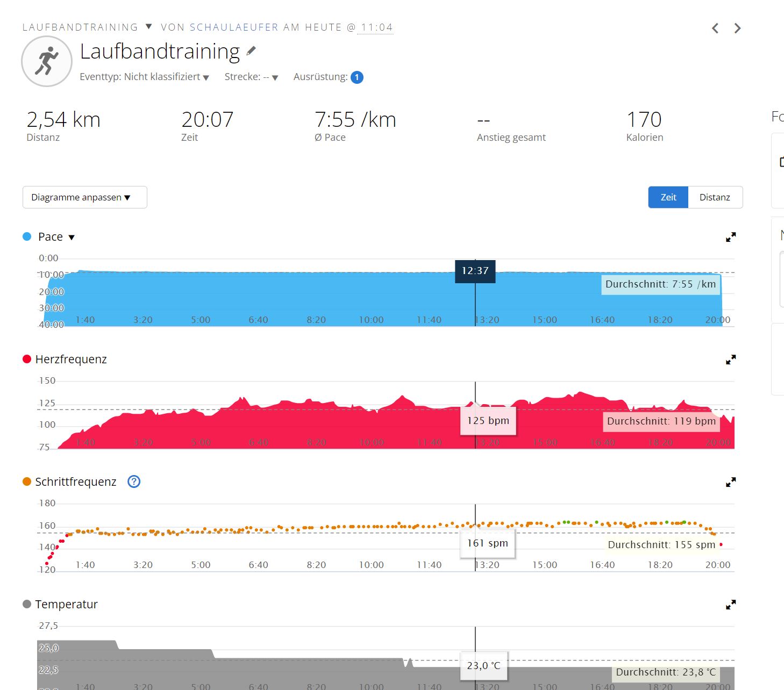Viewport: 784px width, 690px height.
Task: Open the Diagramme anpassen dropdown
Action: 84,197
